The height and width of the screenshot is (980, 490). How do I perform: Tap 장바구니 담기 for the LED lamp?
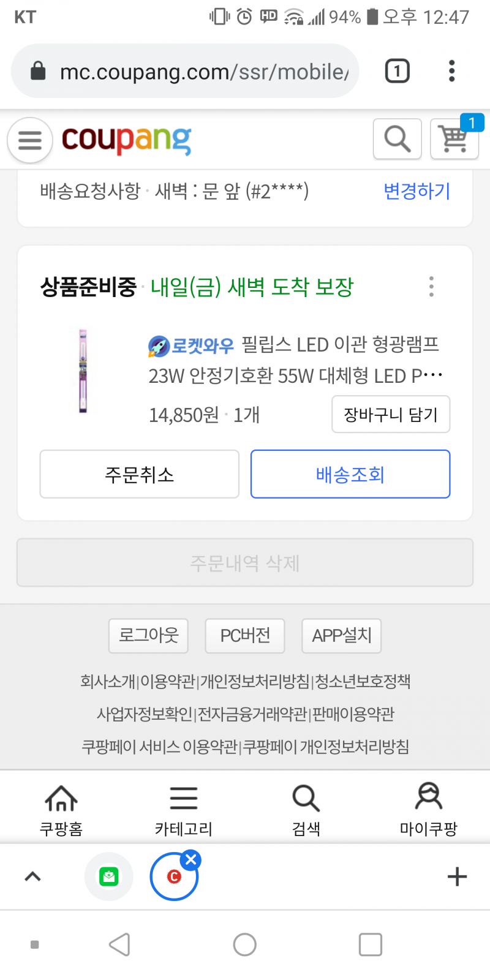click(391, 415)
